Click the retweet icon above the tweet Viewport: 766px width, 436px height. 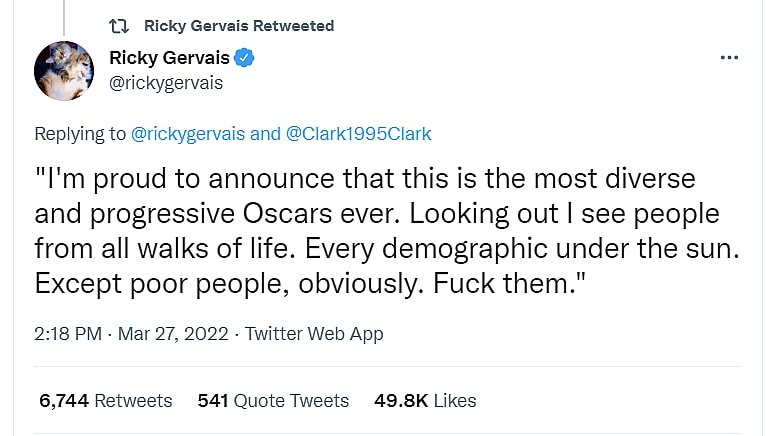[117, 26]
